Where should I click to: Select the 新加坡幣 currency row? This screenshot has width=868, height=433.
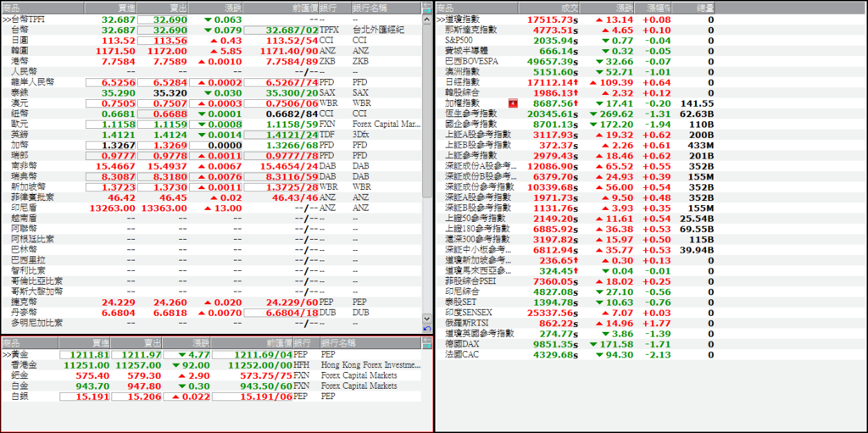click(x=211, y=187)
